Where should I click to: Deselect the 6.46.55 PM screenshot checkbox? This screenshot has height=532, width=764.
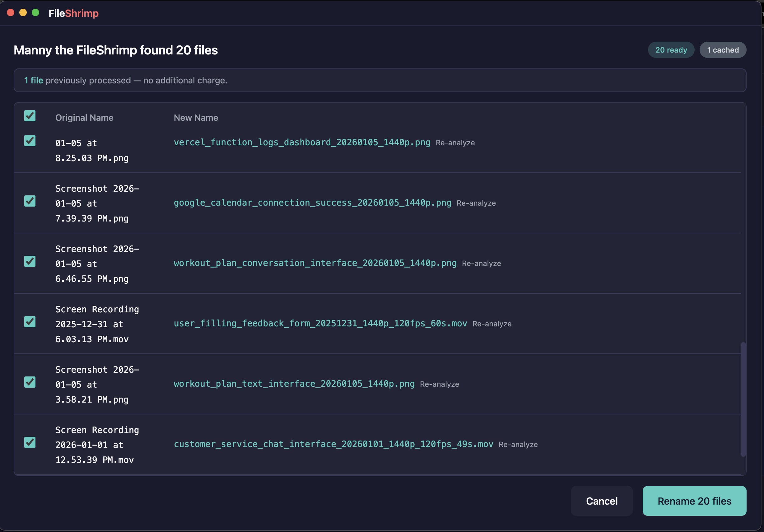(x=30, y=262)
